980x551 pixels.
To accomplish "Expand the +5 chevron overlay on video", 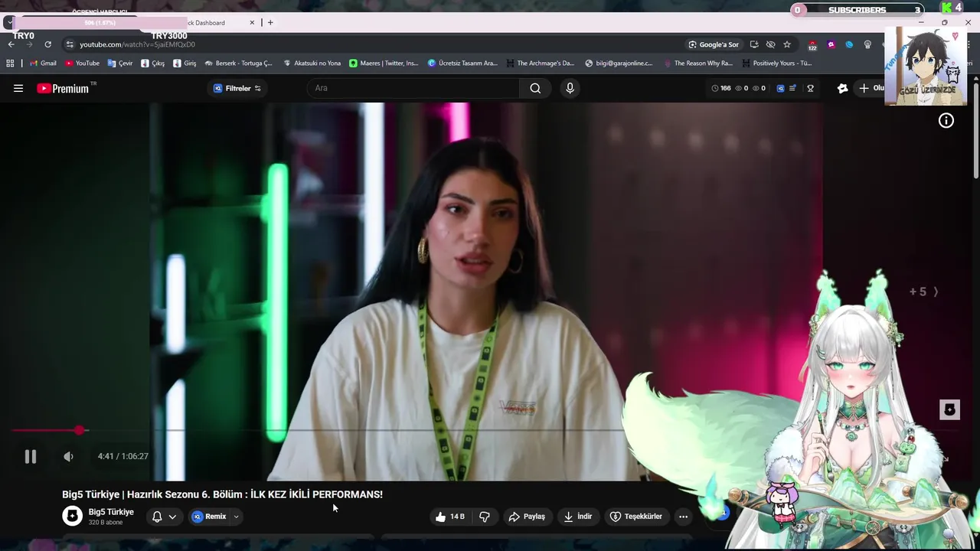I will point(923,292).
